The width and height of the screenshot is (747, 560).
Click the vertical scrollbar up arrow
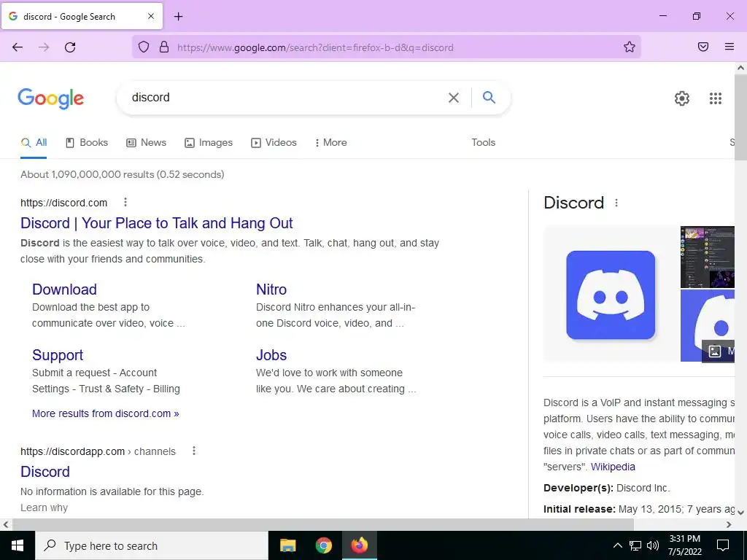tap(741, 68)
